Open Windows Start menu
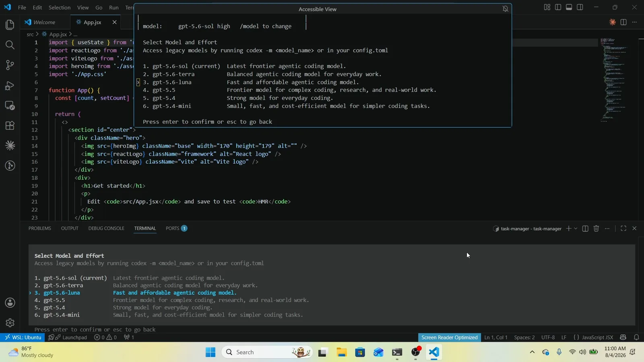The width and height of the screenshot is (644, 362). click(210, 352)
